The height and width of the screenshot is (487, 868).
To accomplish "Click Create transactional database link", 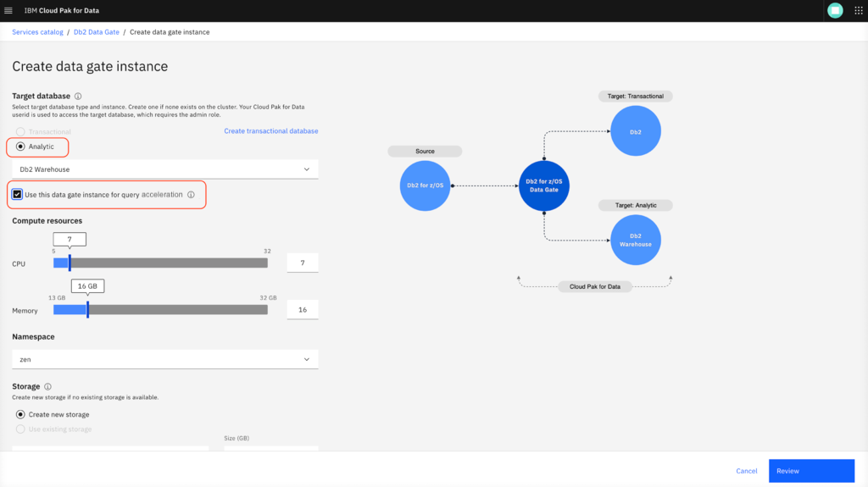I will point(271,131).
